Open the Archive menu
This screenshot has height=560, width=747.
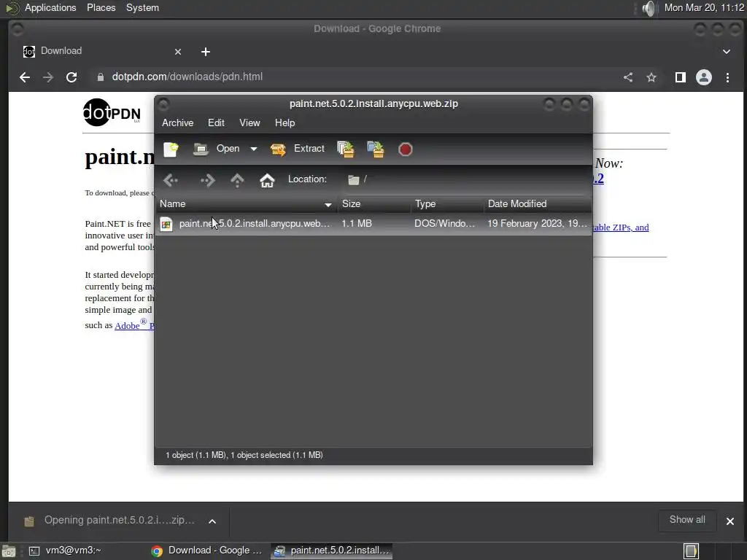(178, 122)
